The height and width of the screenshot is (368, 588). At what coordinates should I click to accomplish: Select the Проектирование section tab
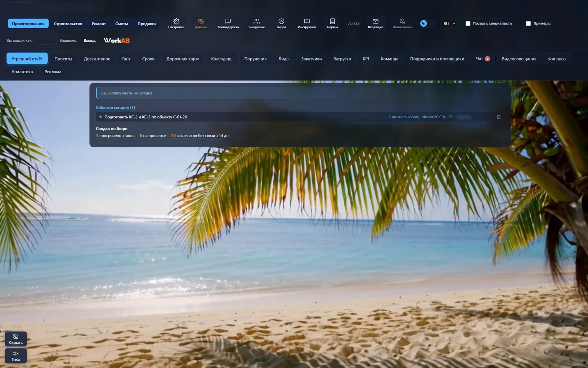28,24
